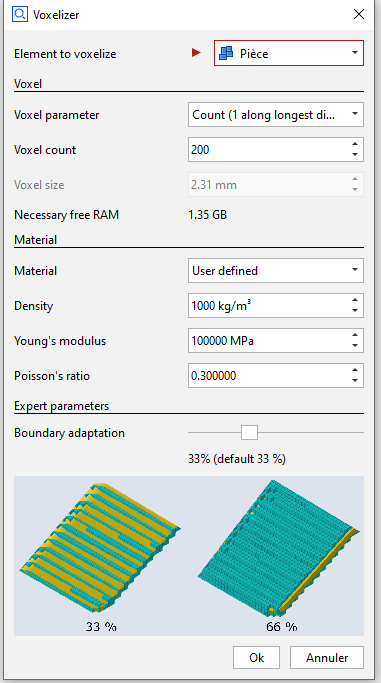Close the Voxelizer dialog

(x=359, y=14)
